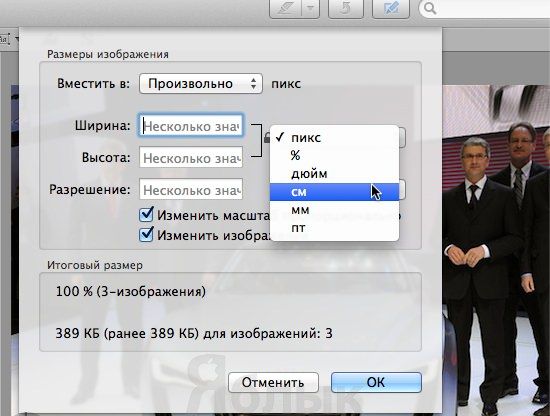Click the 'пикс' label beside Произвольно dropdown

[x=286, y=84]
